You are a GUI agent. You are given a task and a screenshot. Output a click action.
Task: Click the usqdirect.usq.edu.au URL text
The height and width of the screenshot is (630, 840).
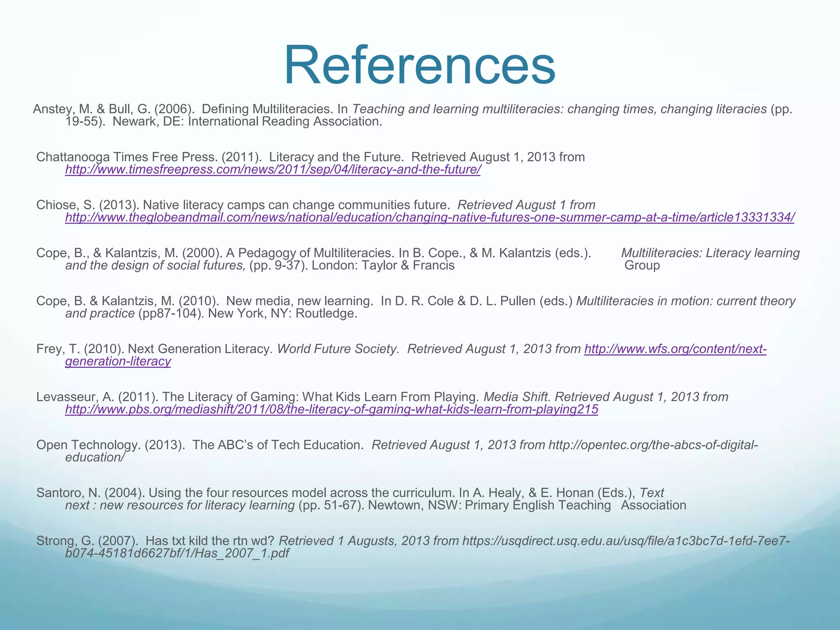626,541
